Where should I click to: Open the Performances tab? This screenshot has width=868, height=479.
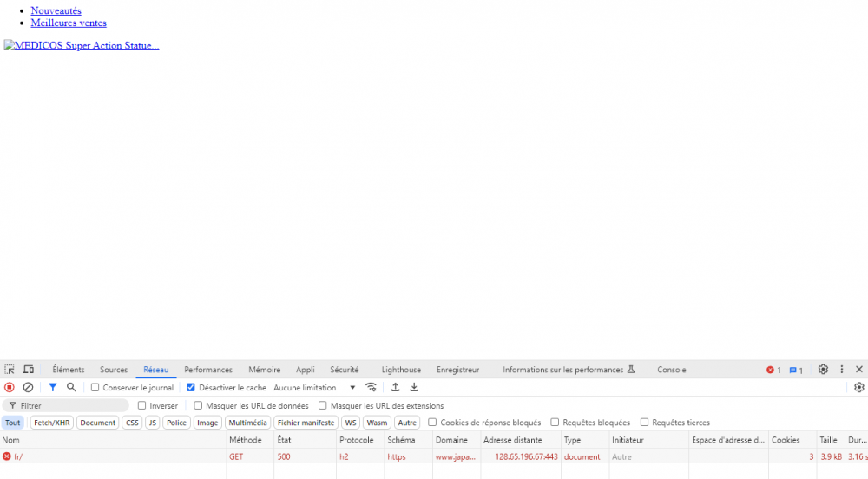pos(208,370)
